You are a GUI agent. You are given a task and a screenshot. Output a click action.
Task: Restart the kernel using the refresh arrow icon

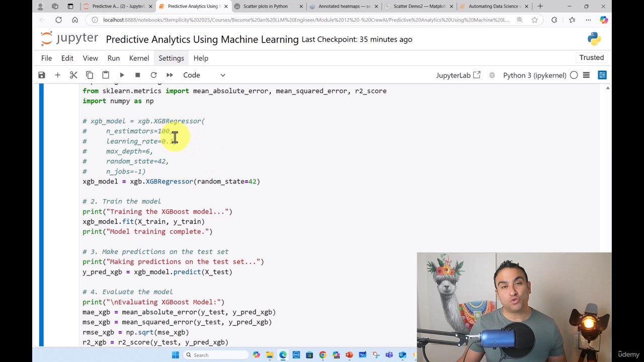[x=153, y=75]
